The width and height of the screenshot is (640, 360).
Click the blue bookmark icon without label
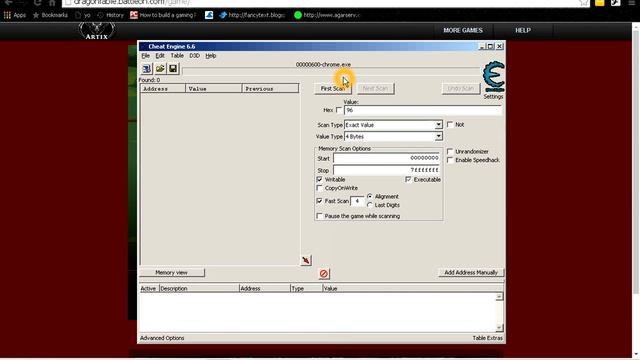209,15
